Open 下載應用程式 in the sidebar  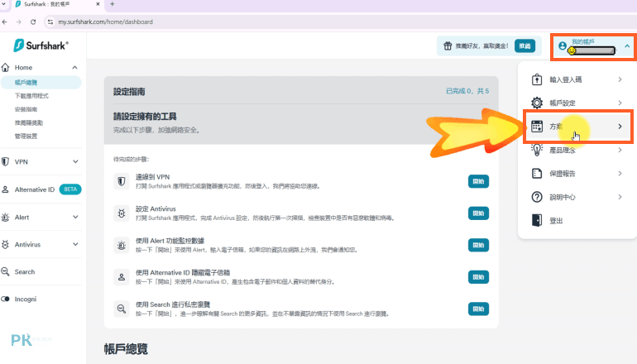point(31,96)
